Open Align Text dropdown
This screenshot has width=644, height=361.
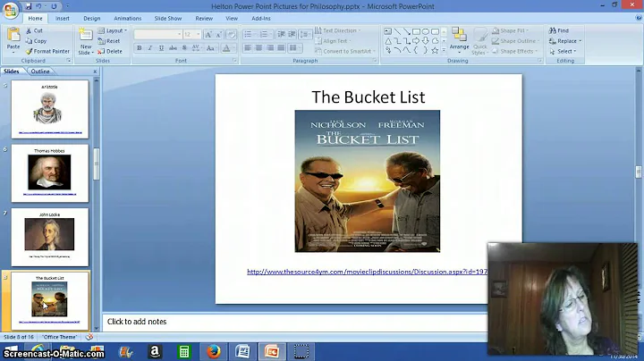[333, 41]
